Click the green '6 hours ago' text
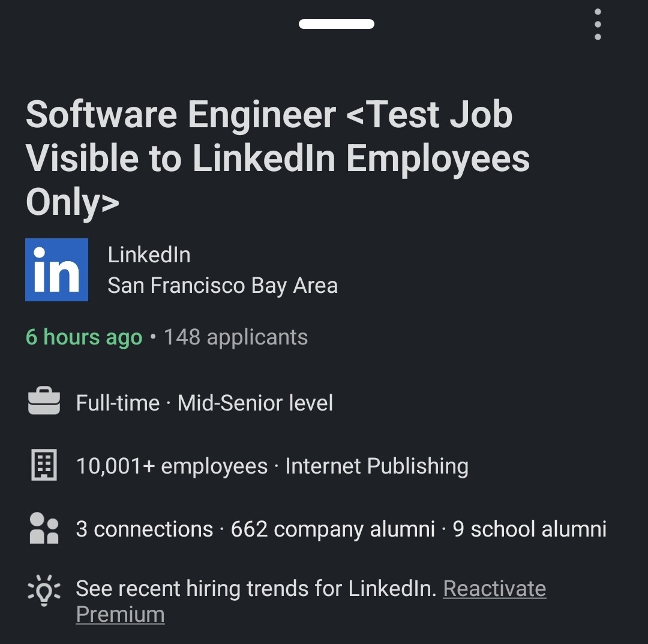Viewport: 648px width, 644px height. tap(84, 337)
